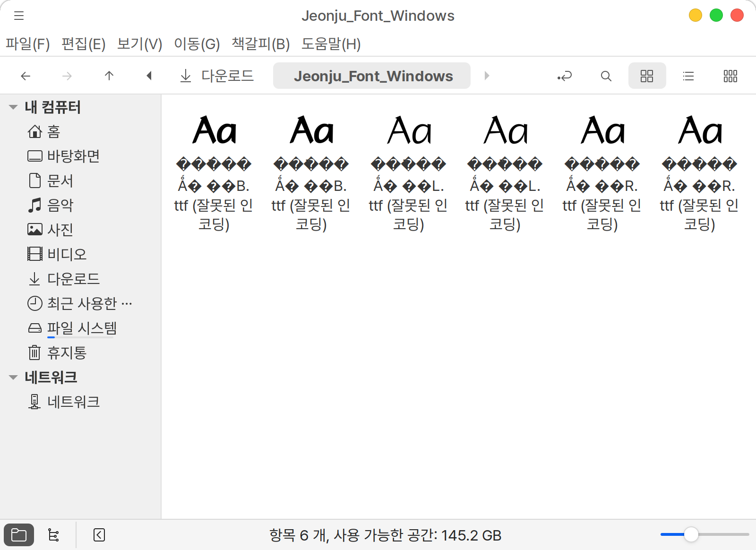The image size is (756, 550).
Task: Click the pictures image icon
Action: 34,230
